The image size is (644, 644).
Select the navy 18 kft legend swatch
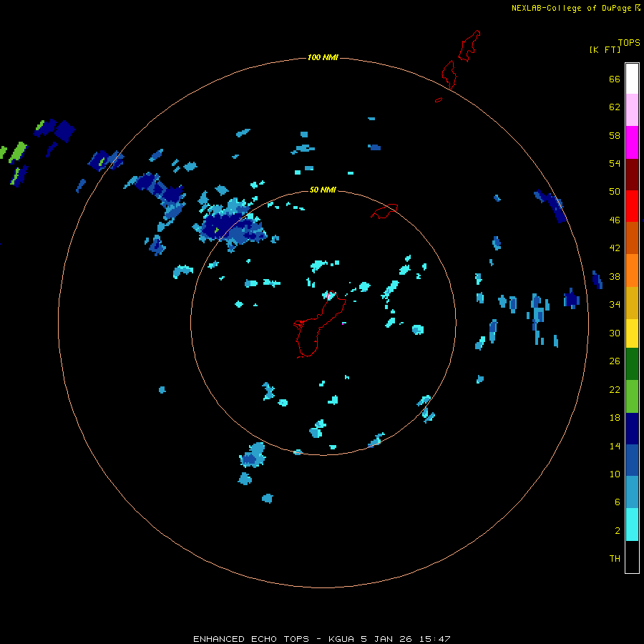[632, 429]
